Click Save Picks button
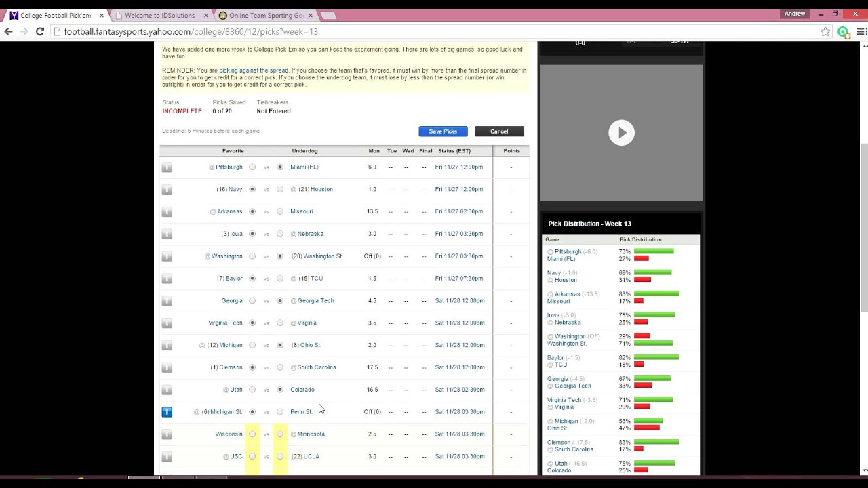The image size is (868, 488). [443, 131]
